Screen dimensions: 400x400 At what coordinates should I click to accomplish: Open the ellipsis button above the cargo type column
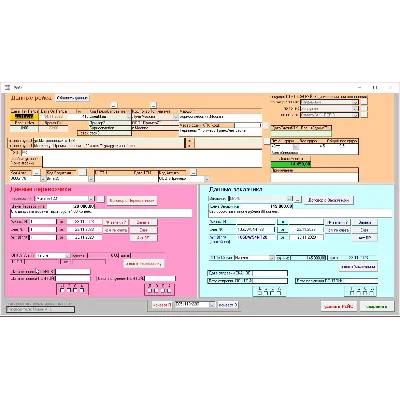114,105
